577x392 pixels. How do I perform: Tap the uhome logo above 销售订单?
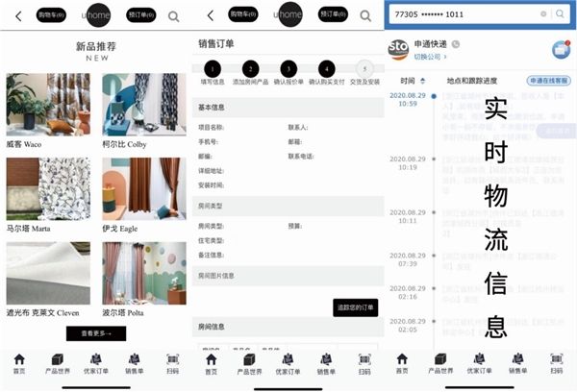288,15
